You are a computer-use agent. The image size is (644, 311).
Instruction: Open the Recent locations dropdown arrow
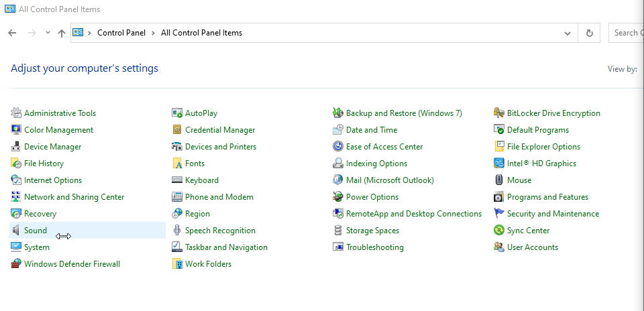coord(48,32)
